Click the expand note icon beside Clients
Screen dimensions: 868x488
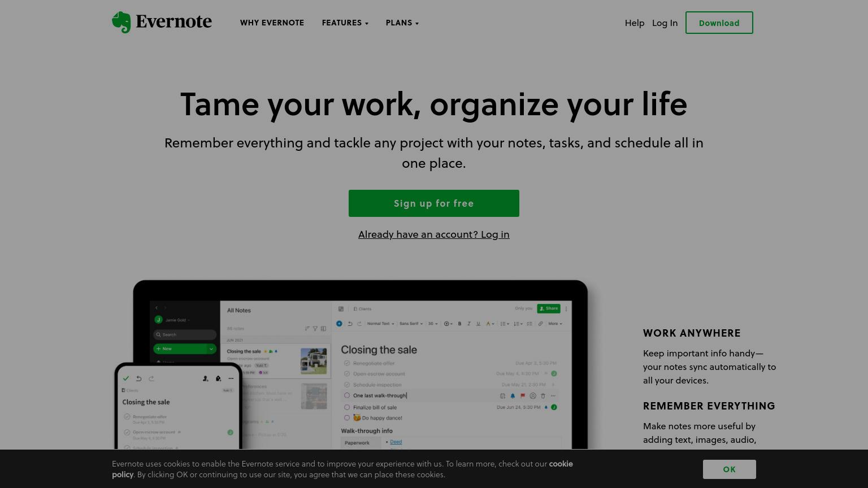341,309
